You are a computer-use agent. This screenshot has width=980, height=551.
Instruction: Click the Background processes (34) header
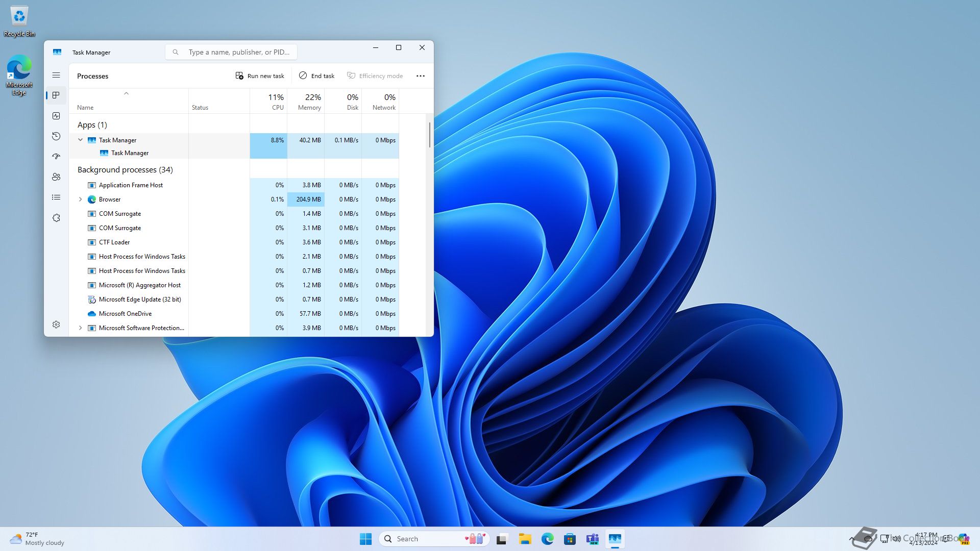pyautogui.click(x=125, y=170)
